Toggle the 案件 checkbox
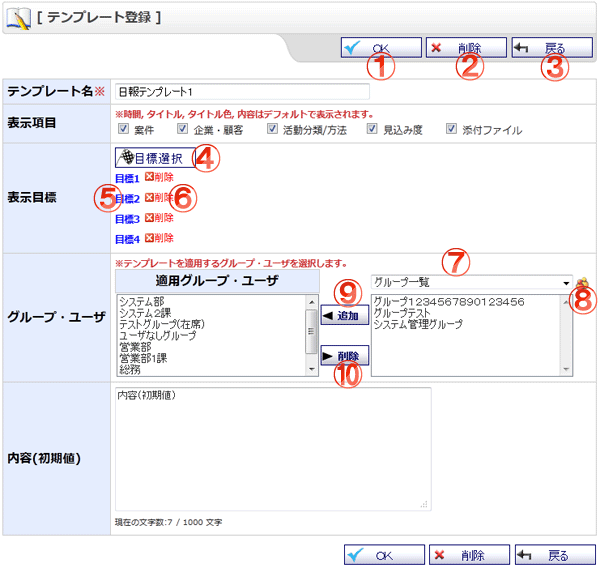 pyautogui.click(x=123, y=129)
